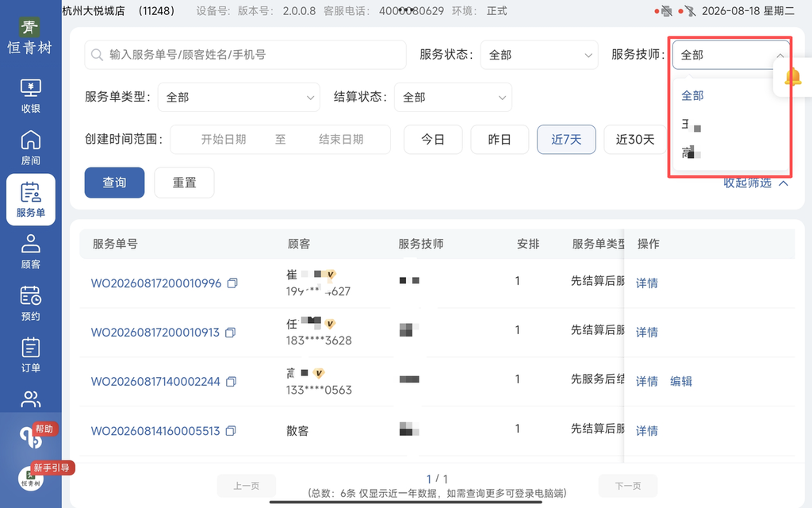The image size is (812, 508).
Task: Filter by 近7天
Action: pyautogui.click(x=566, y=140)
